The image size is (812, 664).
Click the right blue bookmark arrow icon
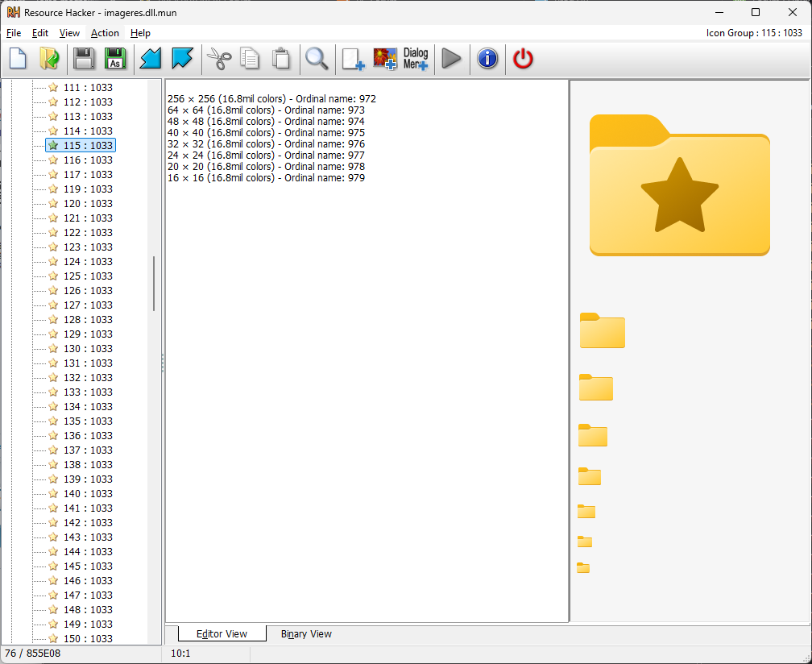(182, 59)
